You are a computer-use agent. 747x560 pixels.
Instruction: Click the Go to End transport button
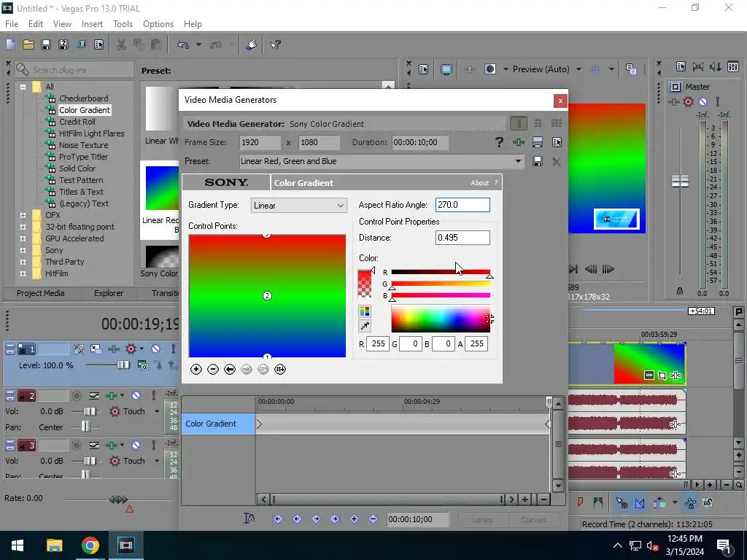[573, 269]
